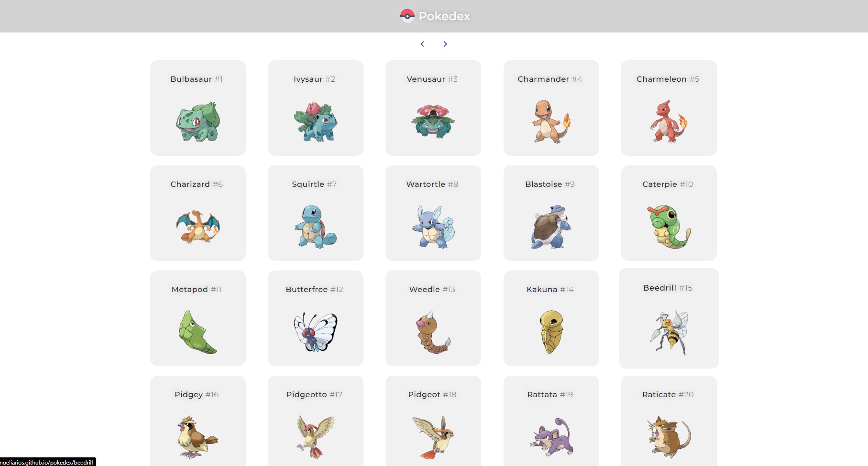Open the Beedrill entry
This screenshot has height=466, width=868.
[668, 318]
